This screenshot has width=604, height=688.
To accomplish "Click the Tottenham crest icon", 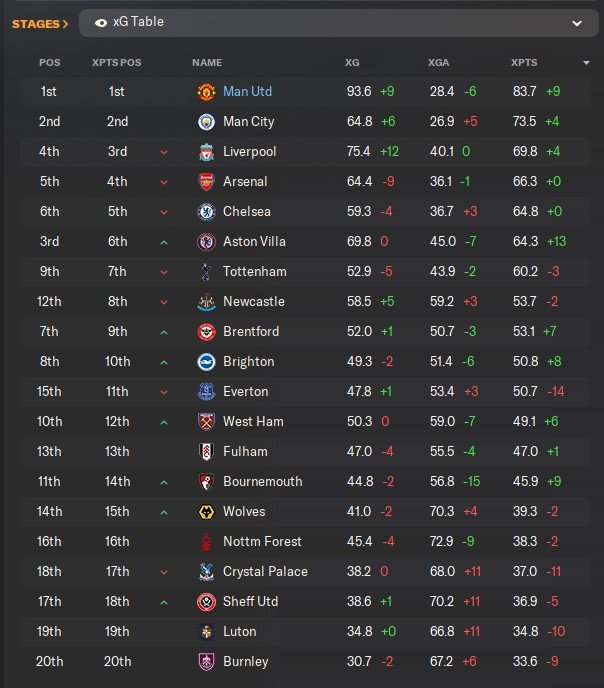I will [207, 272].
